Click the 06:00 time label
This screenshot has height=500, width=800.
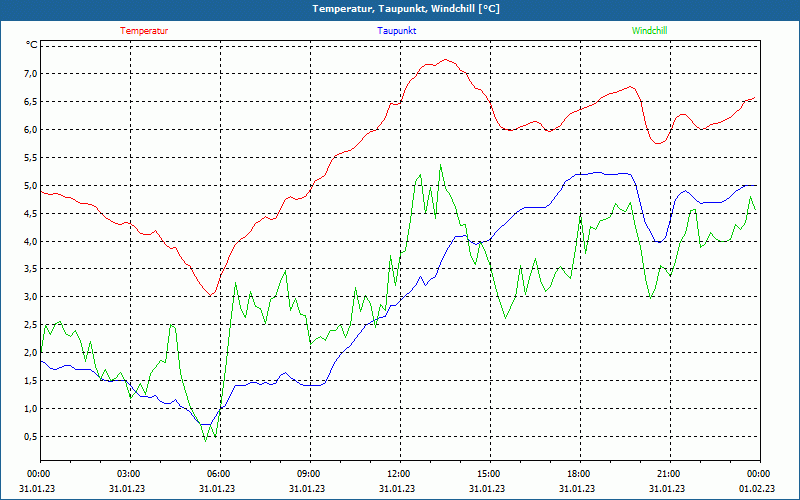(x=220, y=474)
